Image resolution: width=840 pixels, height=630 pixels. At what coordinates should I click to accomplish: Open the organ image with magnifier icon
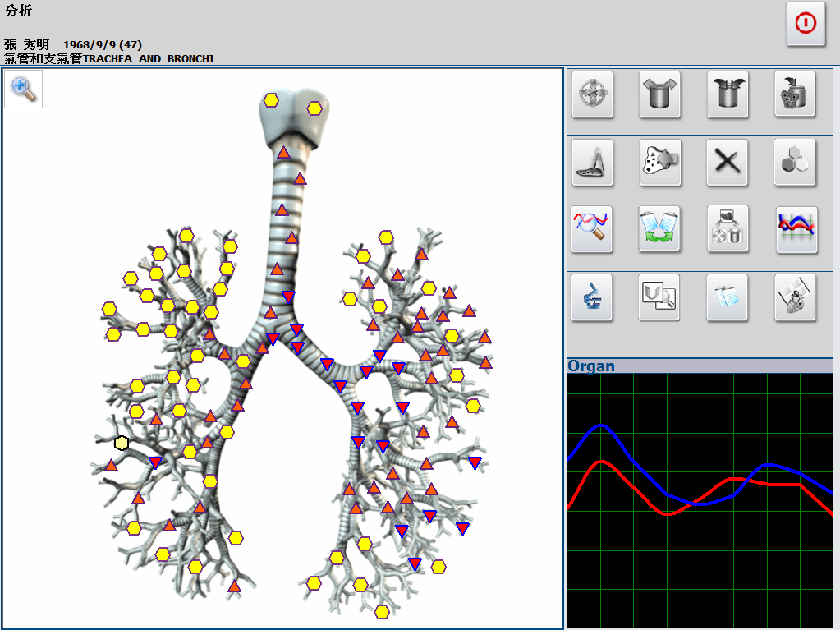coord(659,297)
